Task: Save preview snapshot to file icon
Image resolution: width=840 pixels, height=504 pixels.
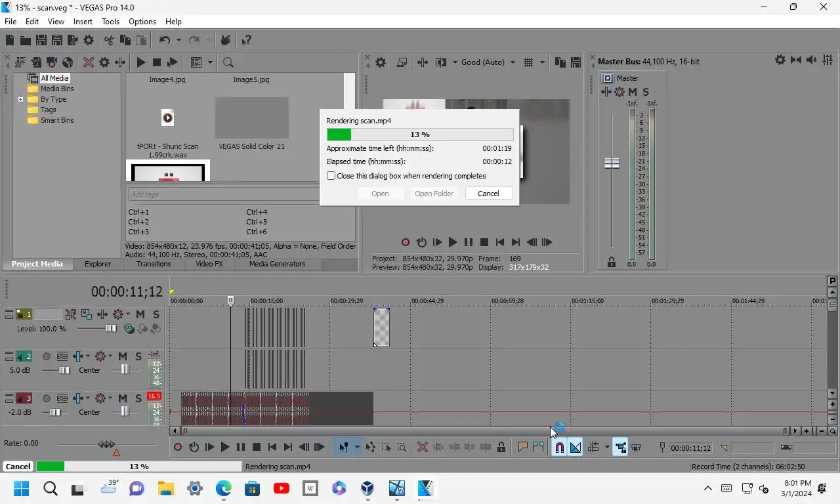Action: (576, 62)
